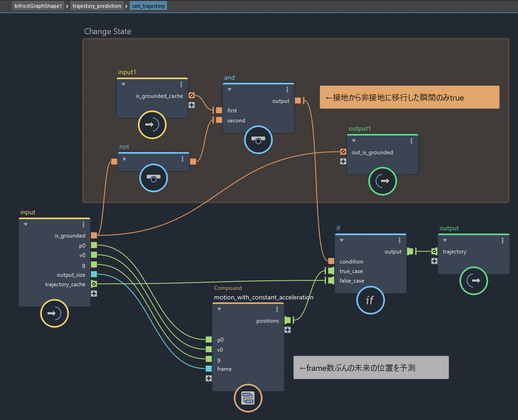Click the if node's circular icon
Image resolution: width=518 pixels, height=420 pixels.
370,300
